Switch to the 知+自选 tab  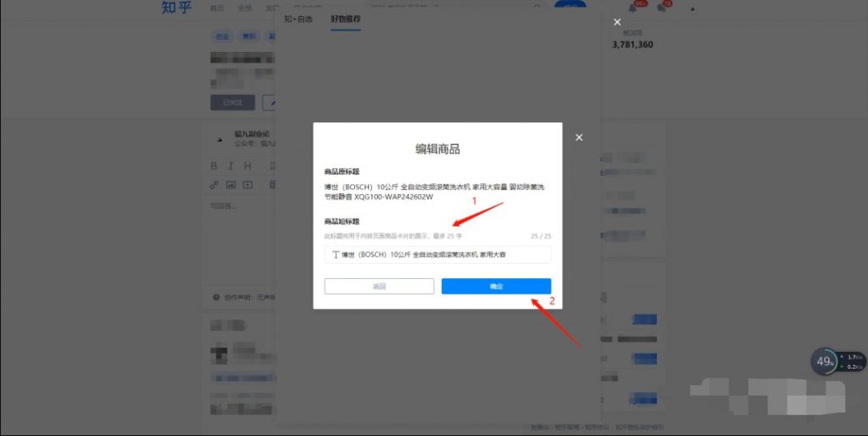coord(298,19)
